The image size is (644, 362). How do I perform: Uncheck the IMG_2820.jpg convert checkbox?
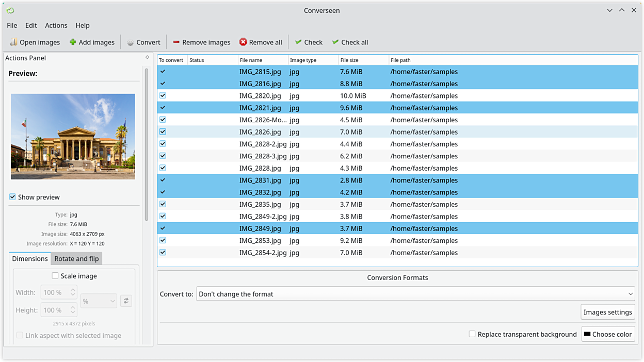tap(163, 95)
